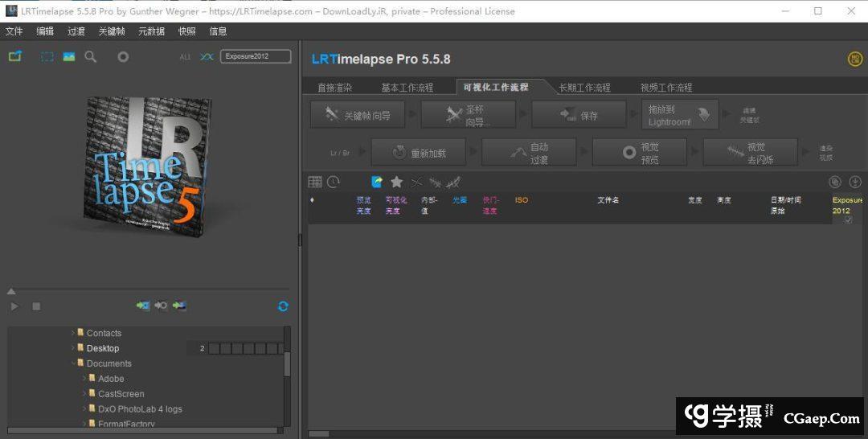The image size is (868, 439).
Task: Open the 元数据 menu
Action: pyautogui.click(x=152, y=31)
